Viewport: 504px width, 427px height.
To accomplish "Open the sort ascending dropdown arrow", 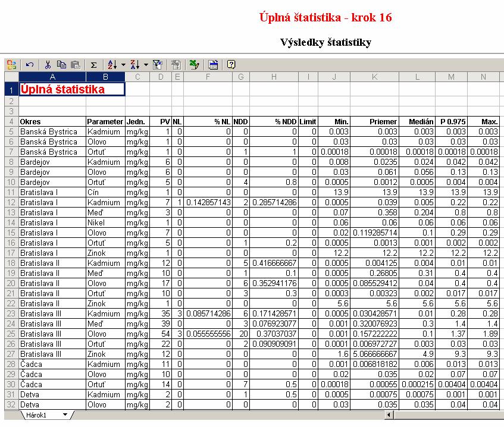I will (x=123, y=65).
